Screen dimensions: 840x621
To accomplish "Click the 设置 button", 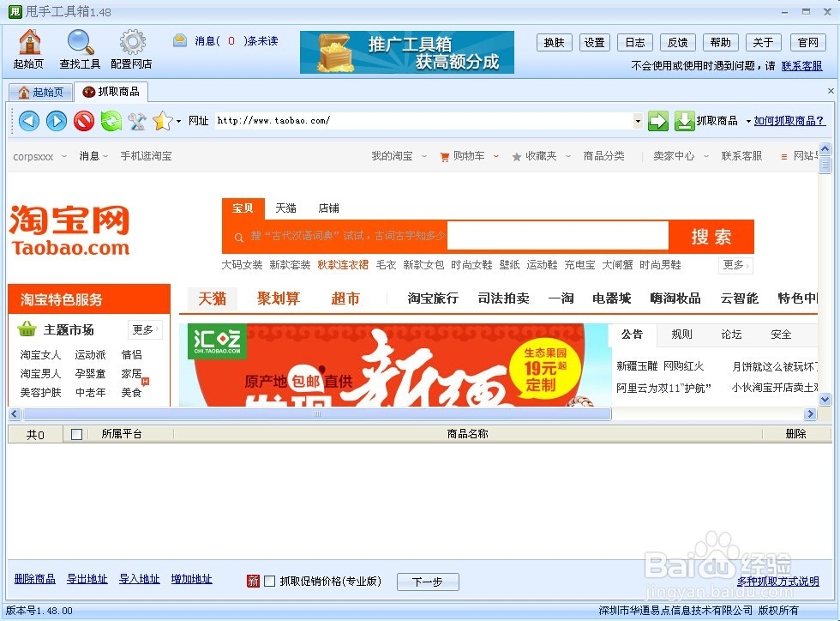I will tap(595, 42).
